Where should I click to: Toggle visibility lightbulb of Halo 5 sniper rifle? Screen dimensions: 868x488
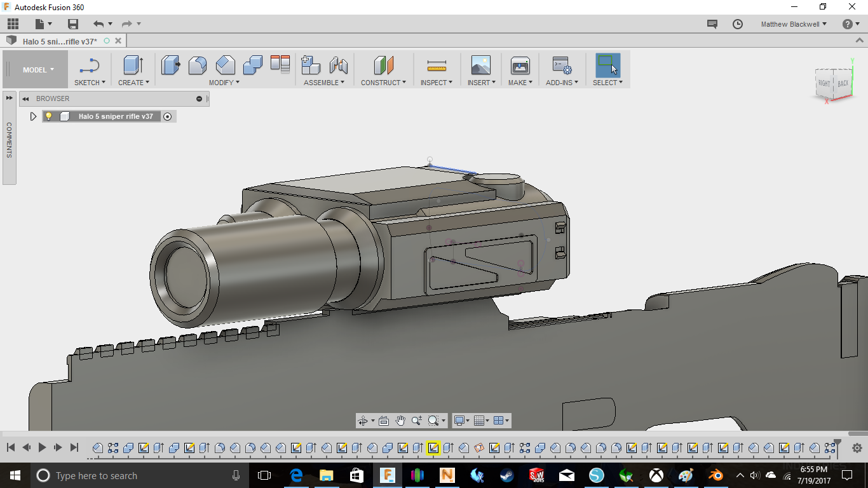pyautogui.click(x=48, y=116)
